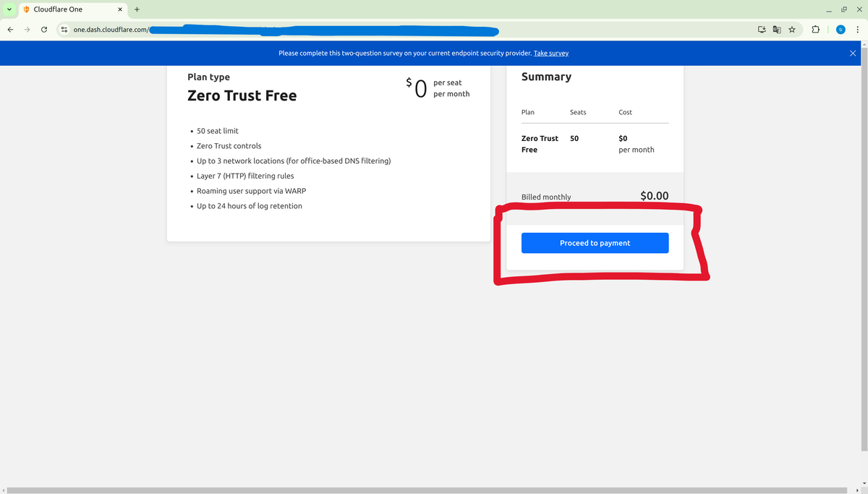The height and width of the screenshot is (494, 868).
Task: Open a new tab with plus button
Action: 137,9
